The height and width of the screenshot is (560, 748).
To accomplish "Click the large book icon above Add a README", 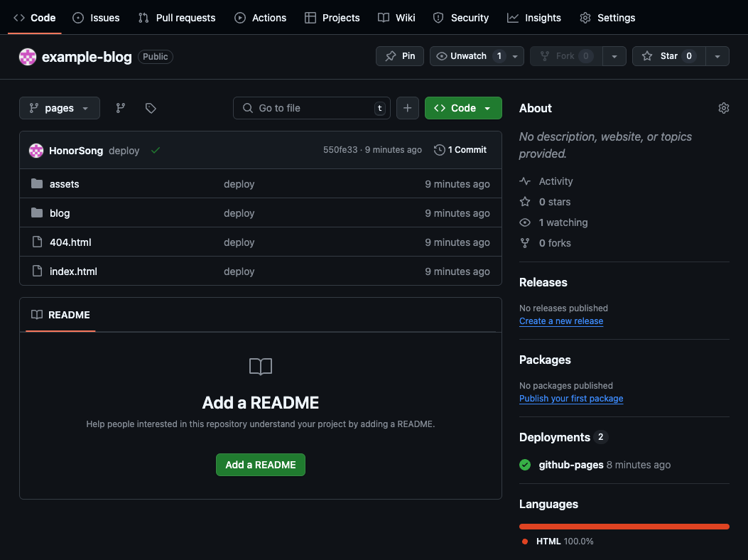I will [x=261, y=367].
